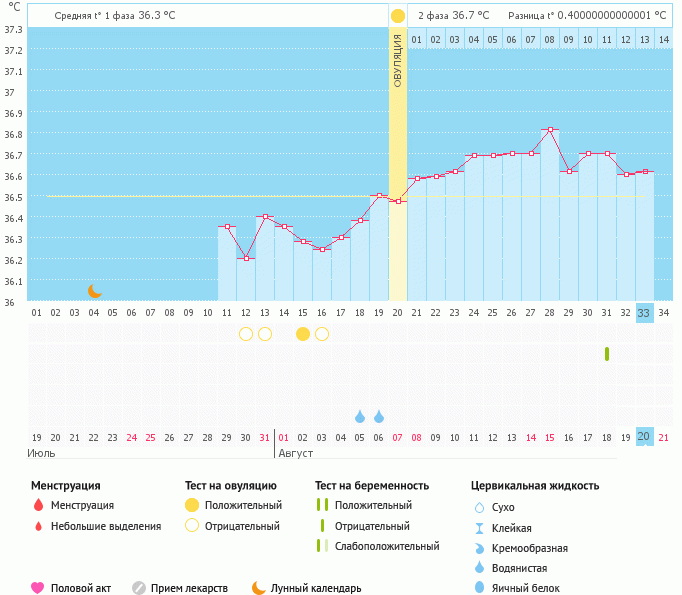
Task: Click the peak temperature point on day 28
Action: (549, 130)
